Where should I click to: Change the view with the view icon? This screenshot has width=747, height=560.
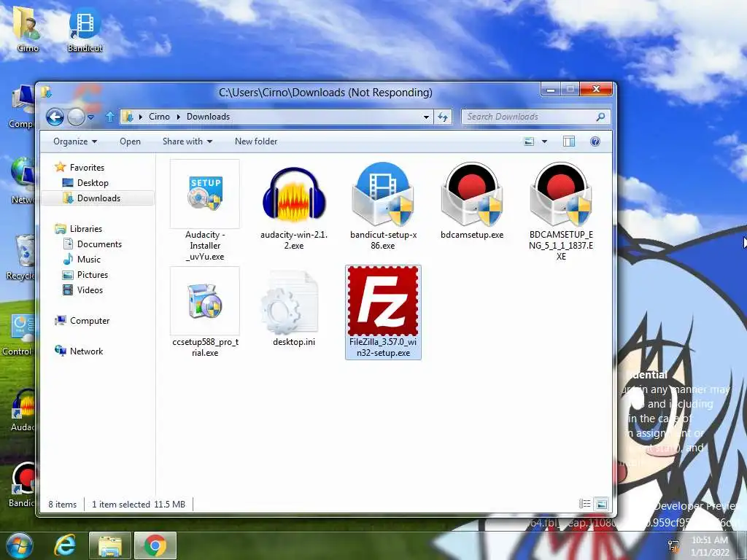pyautogui.click(x=529, y=141)
